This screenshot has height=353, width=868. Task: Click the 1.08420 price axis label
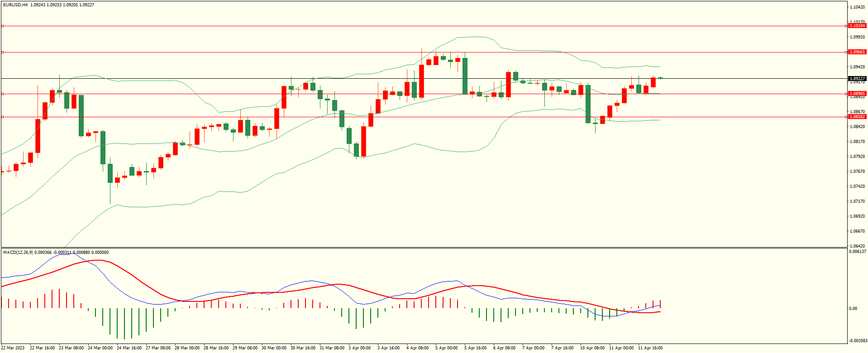[857, 127]
